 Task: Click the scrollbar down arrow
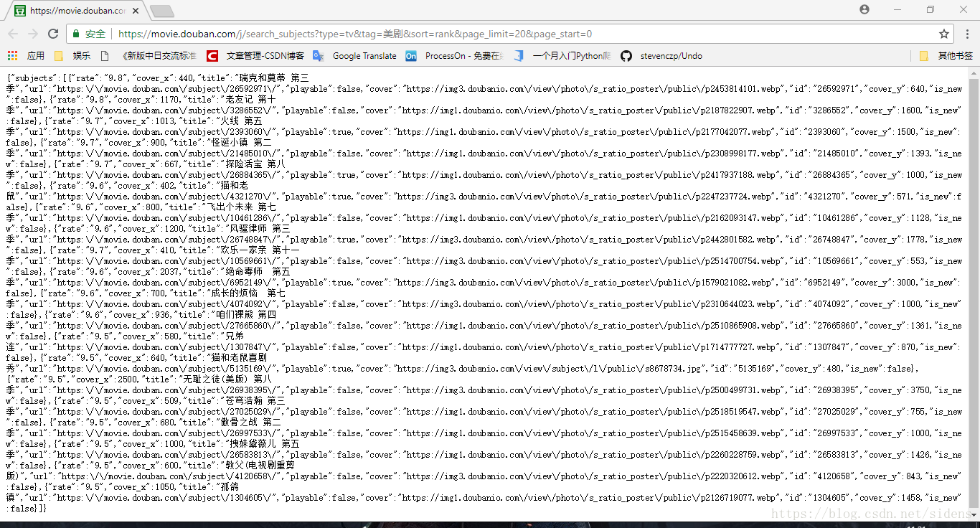(x=974, y=516)
